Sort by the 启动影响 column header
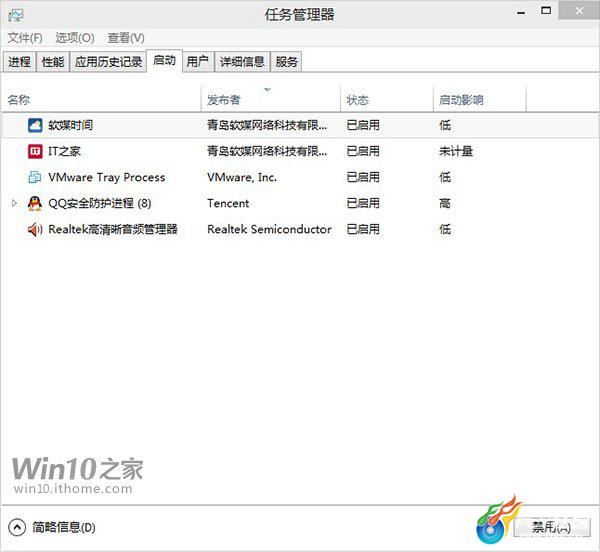 tap(479, 100)
